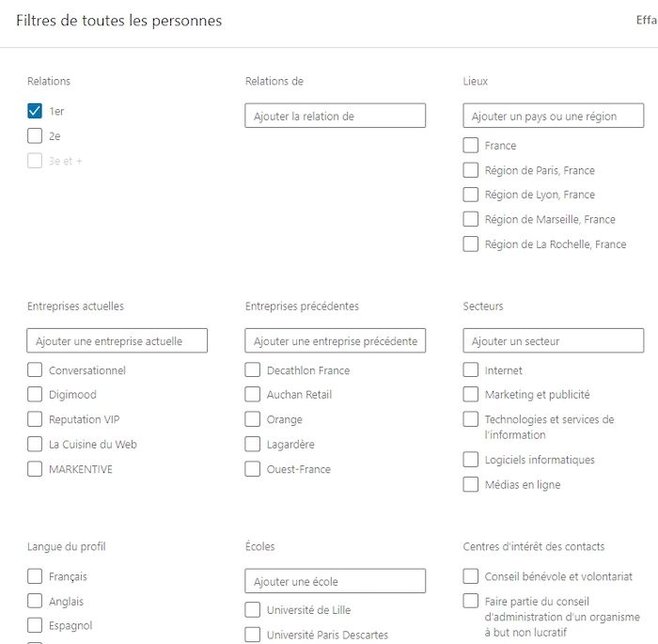
Task: Enable the Région de Lyon filter
Action: [x=471, y=195]
